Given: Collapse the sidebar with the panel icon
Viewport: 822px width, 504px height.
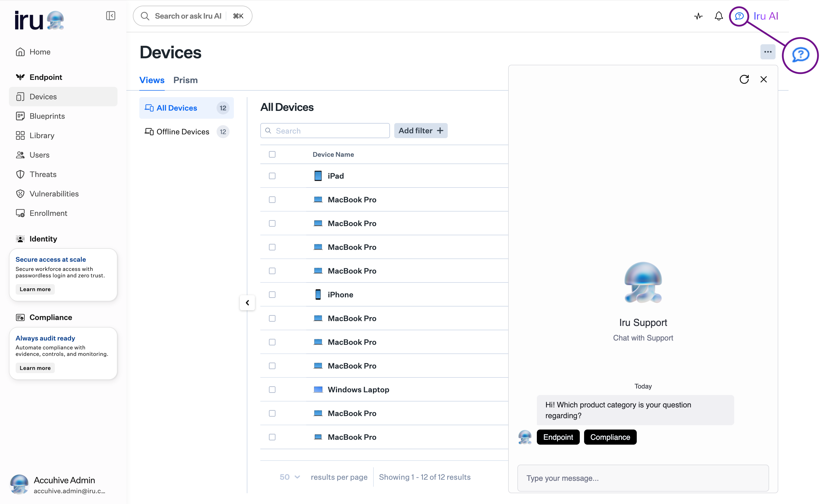Looking at the screenshot, I should pos(110,16).
